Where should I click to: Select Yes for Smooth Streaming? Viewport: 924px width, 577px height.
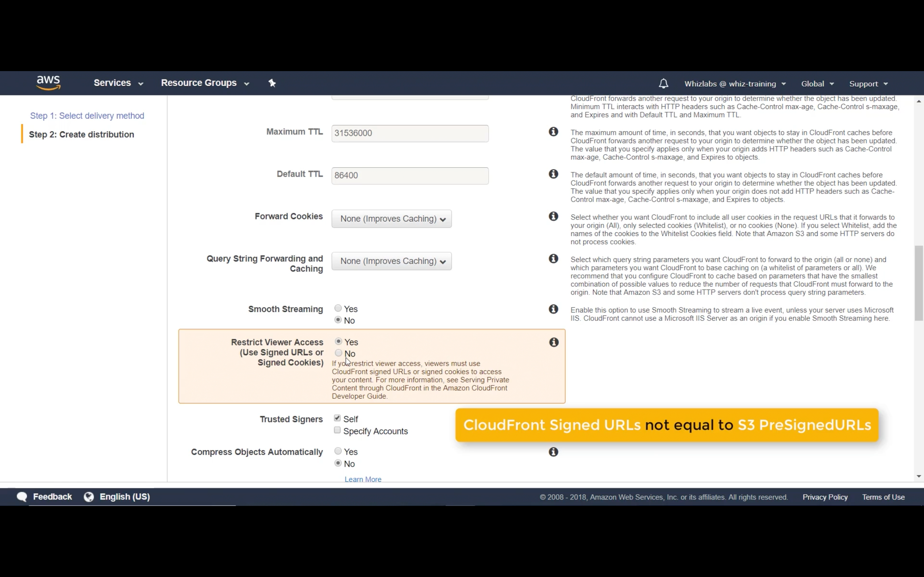[x=338, y=308]
